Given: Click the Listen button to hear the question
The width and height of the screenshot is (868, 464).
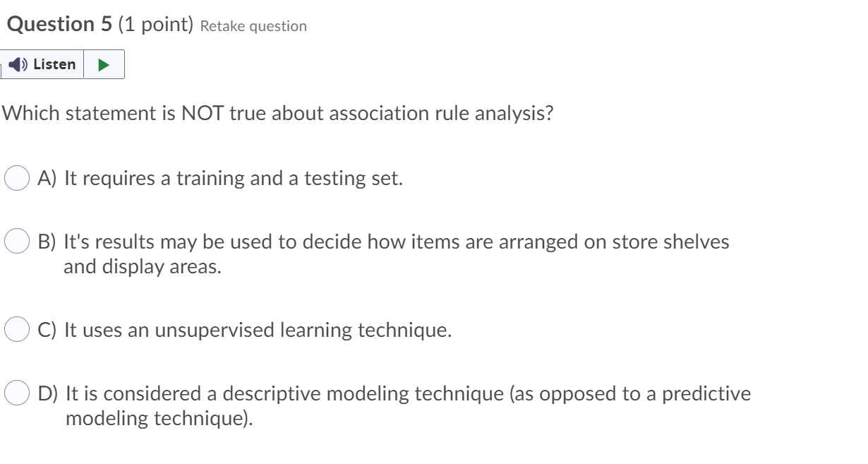Looking at the screenshot, I should (42, 64).
